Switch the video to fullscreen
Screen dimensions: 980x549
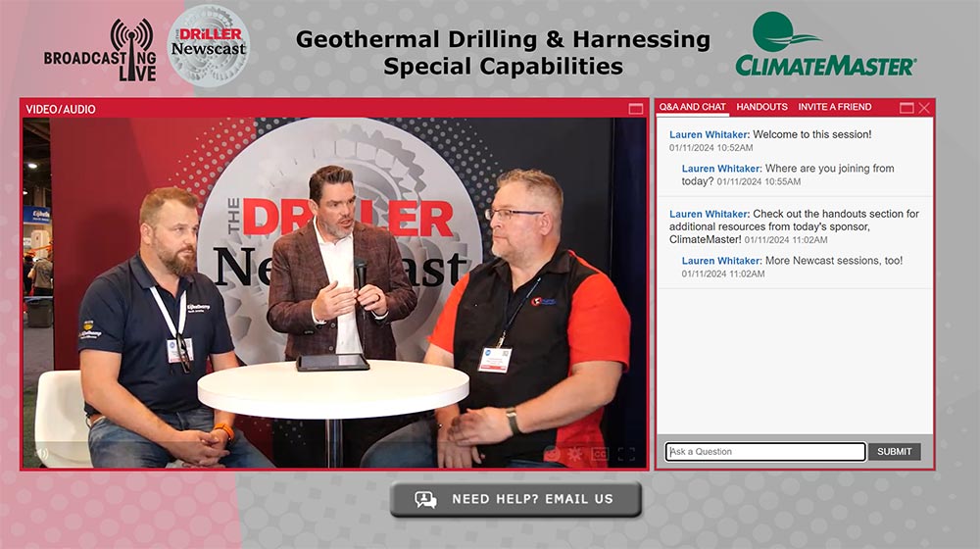click(626, 454)
